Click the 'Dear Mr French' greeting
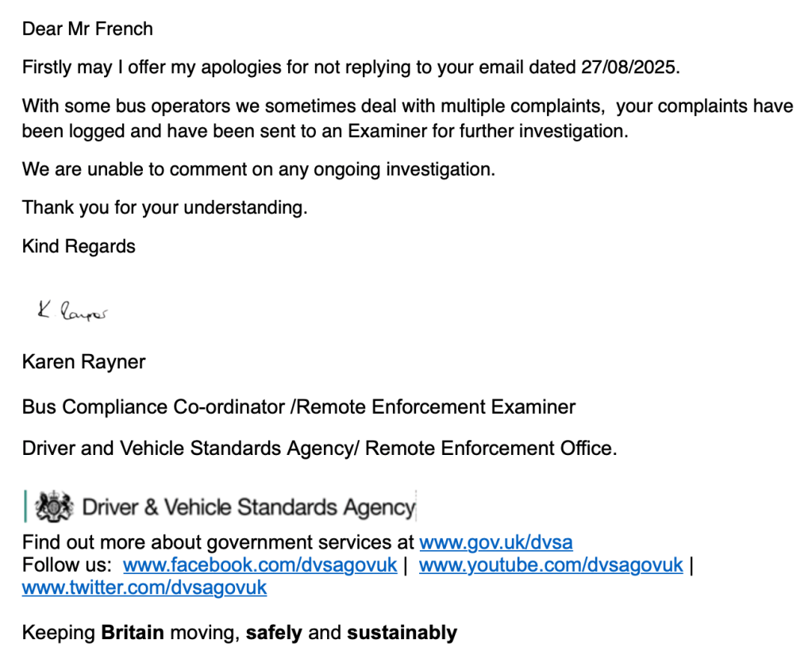 (87, 29)
